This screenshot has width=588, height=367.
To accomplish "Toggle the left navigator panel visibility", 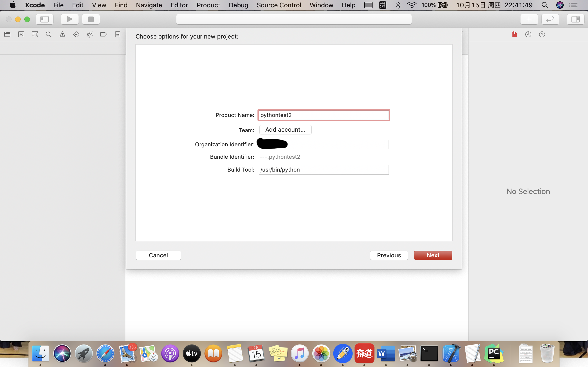I will pos(45,19).
